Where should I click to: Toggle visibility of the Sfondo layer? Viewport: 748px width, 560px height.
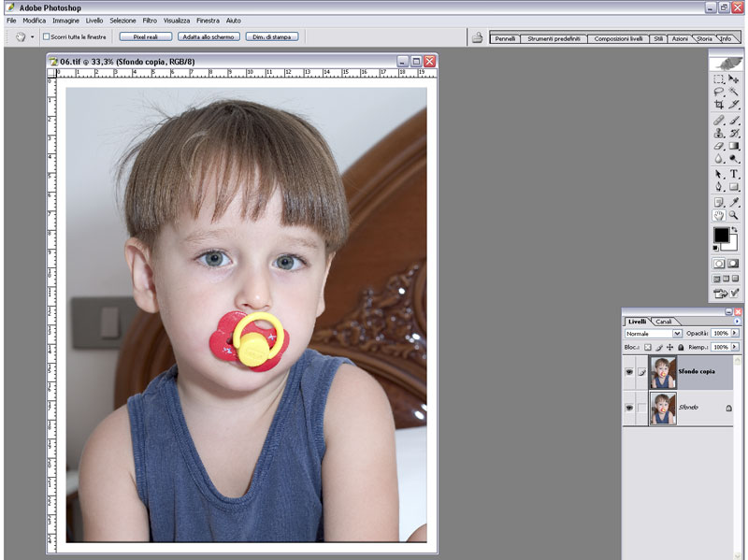pyautogui.click(x=629, y=408)
